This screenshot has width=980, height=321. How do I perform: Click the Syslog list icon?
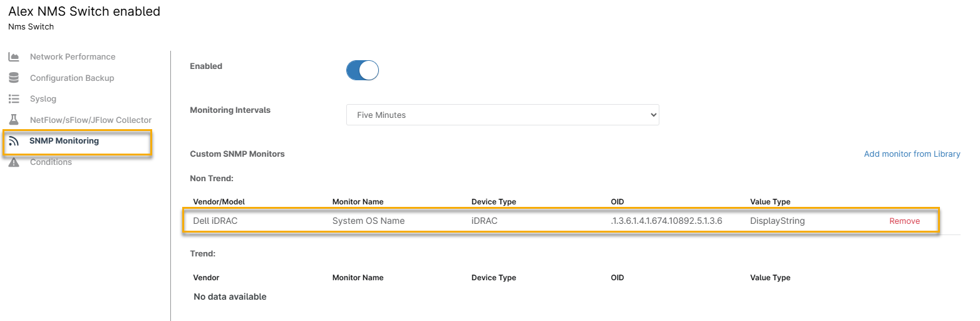coord(14,99)
